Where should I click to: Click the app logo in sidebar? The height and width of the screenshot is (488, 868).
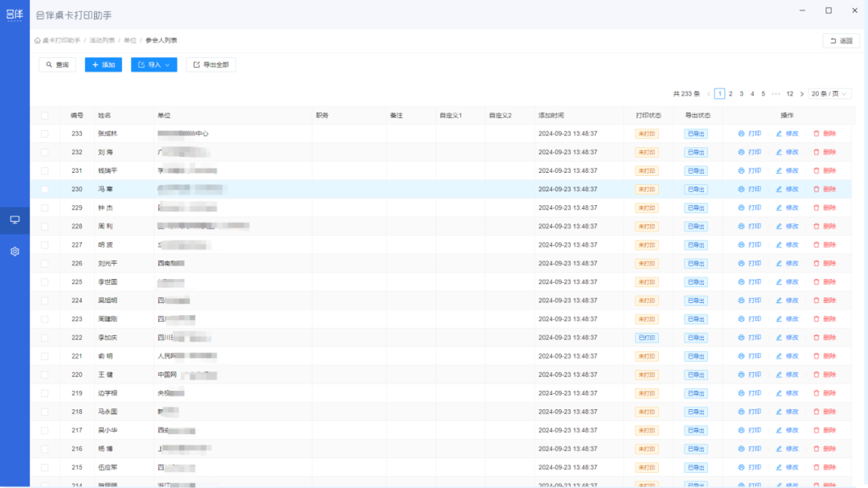point(15,14)
